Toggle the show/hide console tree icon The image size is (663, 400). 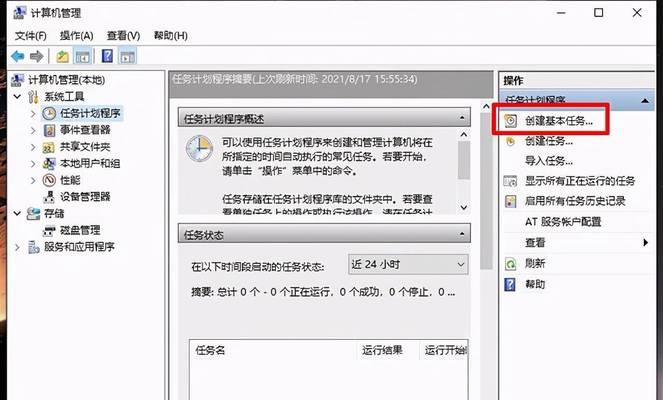click(x=82, y=56)
